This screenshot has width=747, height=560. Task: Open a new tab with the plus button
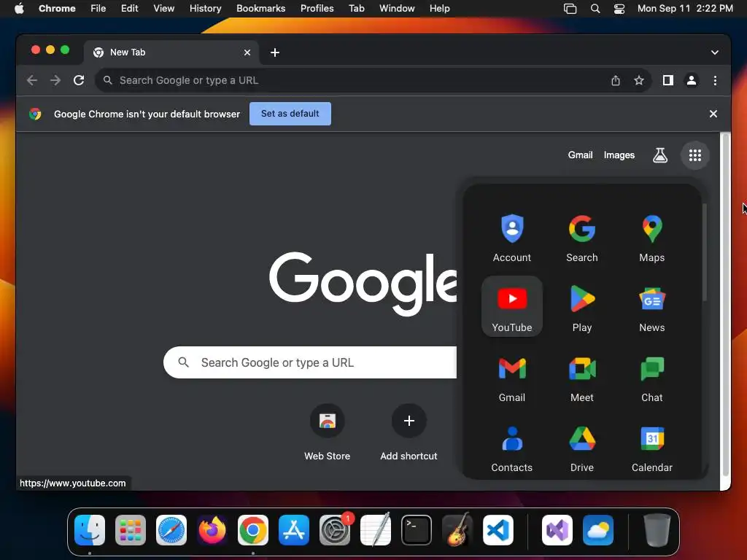point(275,52)
